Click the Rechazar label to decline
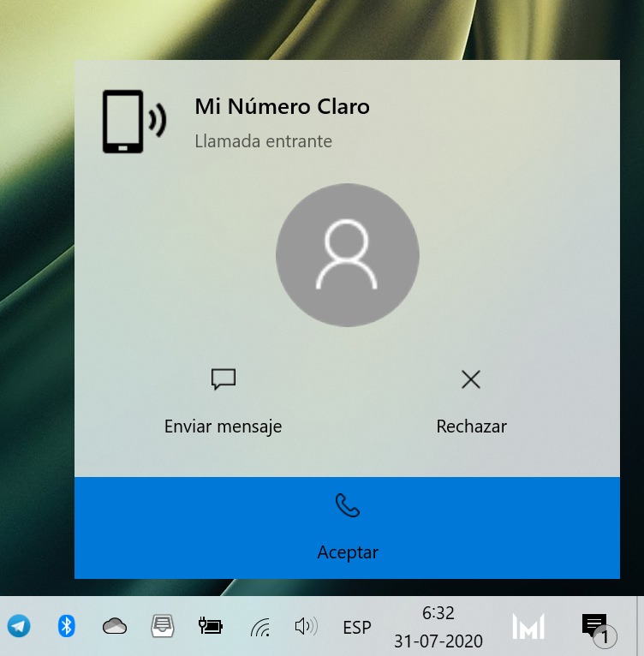This screenshot has height=656, width=644. [x=471, y=426]
